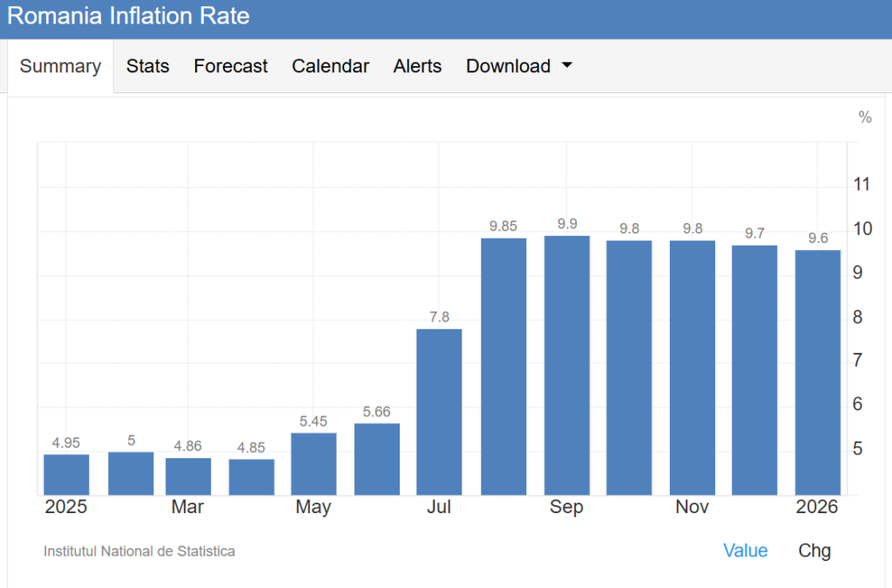Open the Forecast tab
892x588 pixels.
231,66
